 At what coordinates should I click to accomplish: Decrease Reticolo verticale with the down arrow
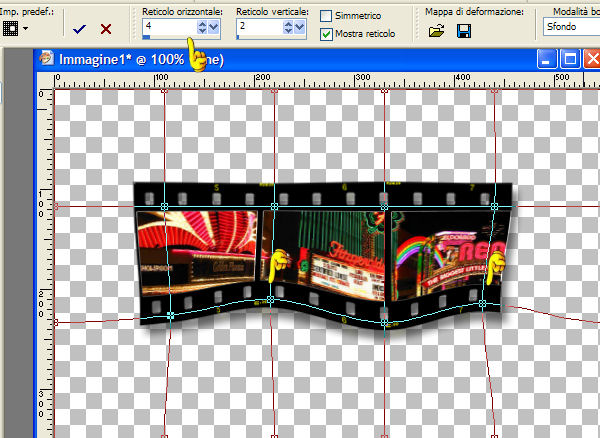coord(288,31)
